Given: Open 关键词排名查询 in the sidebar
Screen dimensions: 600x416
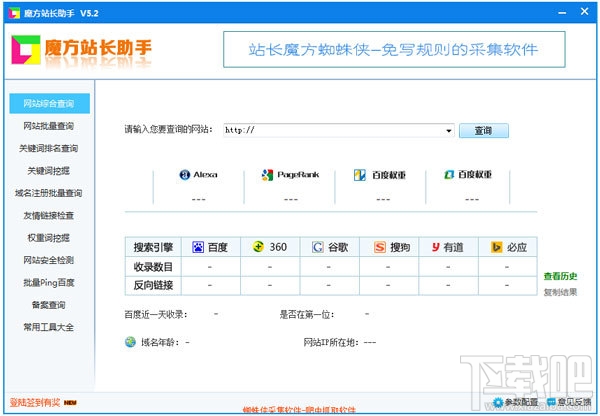Looking at the screenshot, I should click(49, 148).
